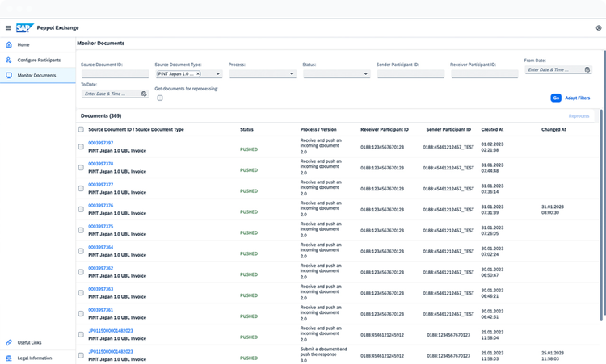The image size is (606, 364).
Task: Click the Useful Links chain icon
Action: 9,342
